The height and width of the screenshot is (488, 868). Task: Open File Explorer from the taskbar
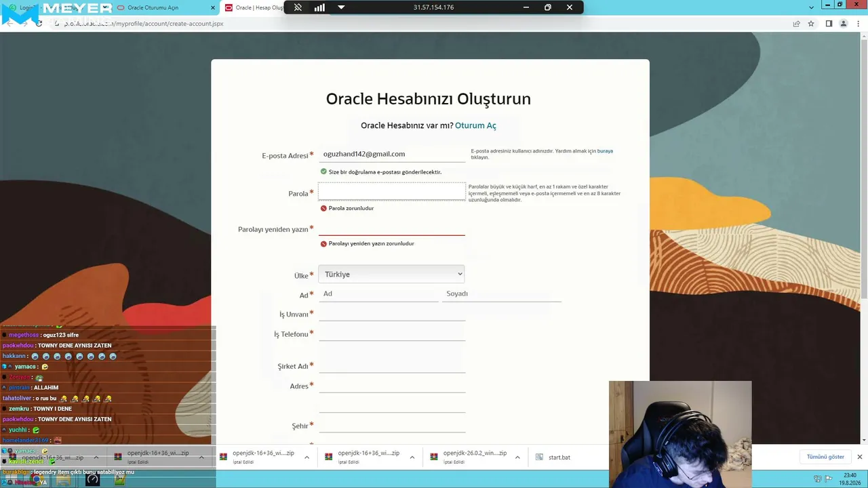coord(63,481)
